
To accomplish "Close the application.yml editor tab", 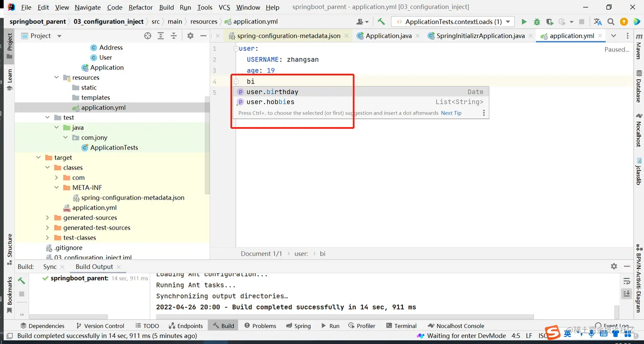I will click(601, 36).
